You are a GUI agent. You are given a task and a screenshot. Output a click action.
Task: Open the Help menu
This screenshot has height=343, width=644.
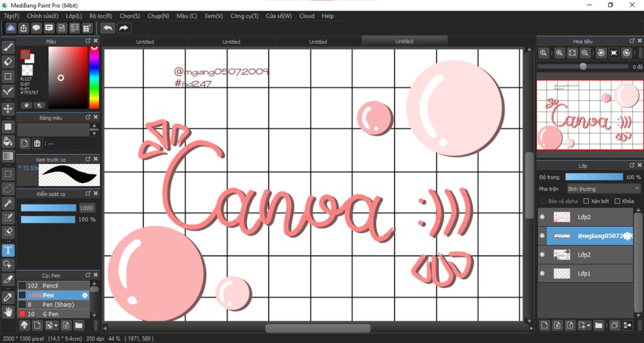coord(328,16)
